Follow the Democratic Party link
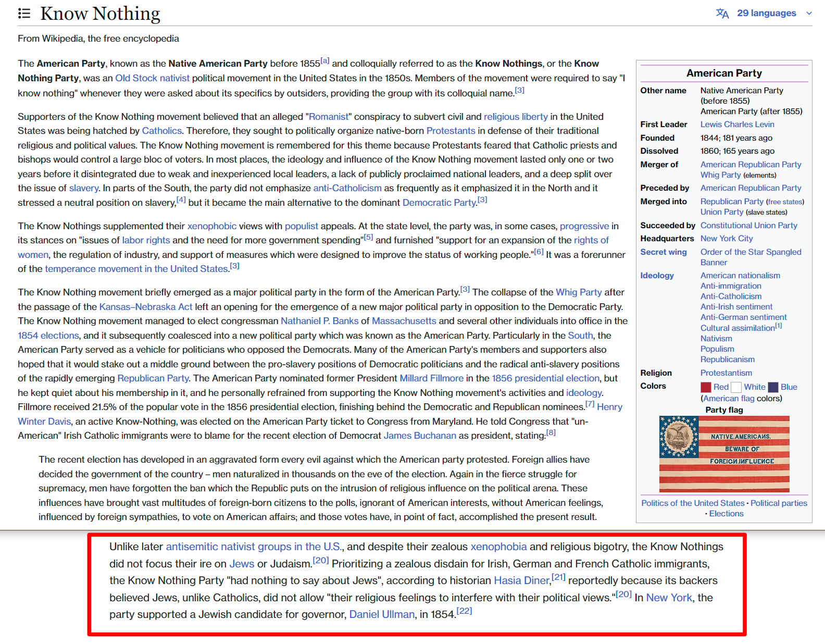 click(x=439, y=203)
